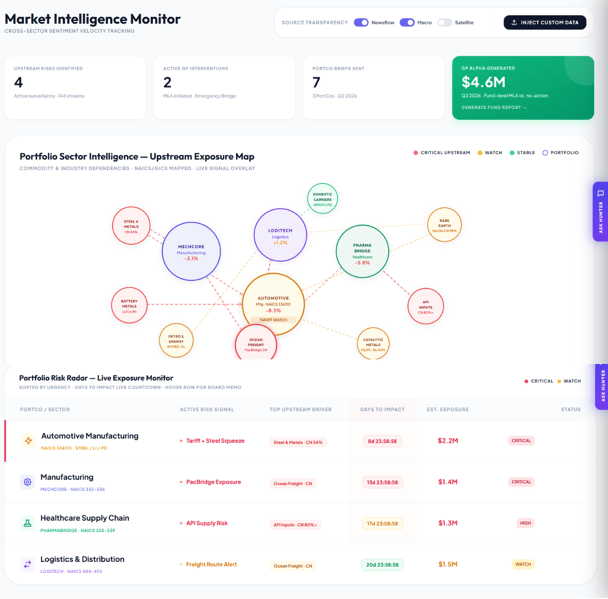Open the Healthcare Supply Chain row title
The width and height of the screenshot is (608, 599).
(85, 518)
